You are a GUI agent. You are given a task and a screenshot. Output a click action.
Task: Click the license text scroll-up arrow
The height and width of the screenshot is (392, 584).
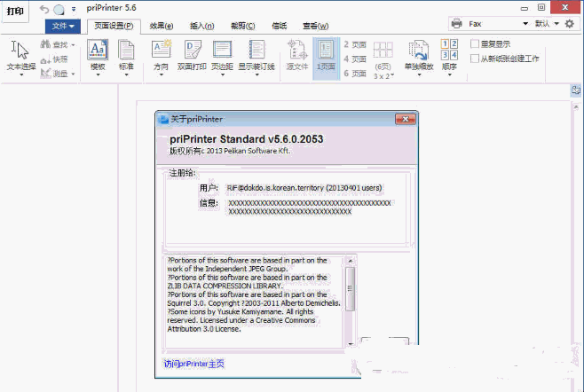pos(350,261)
